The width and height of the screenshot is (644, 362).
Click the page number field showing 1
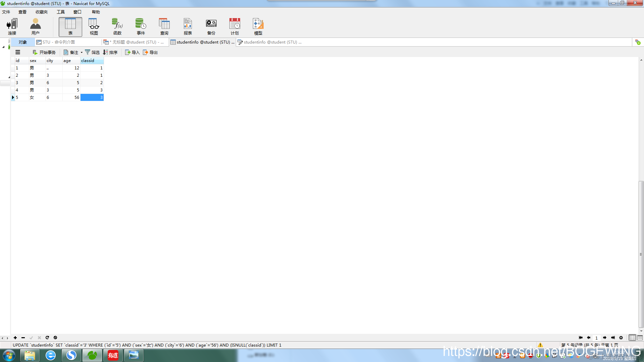[x=596, y=338]
